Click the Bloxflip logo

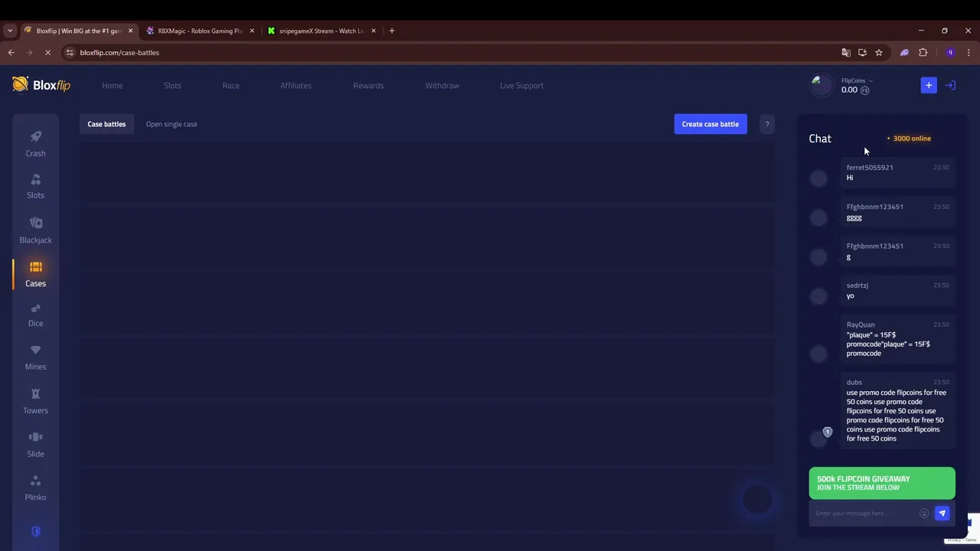41,85
